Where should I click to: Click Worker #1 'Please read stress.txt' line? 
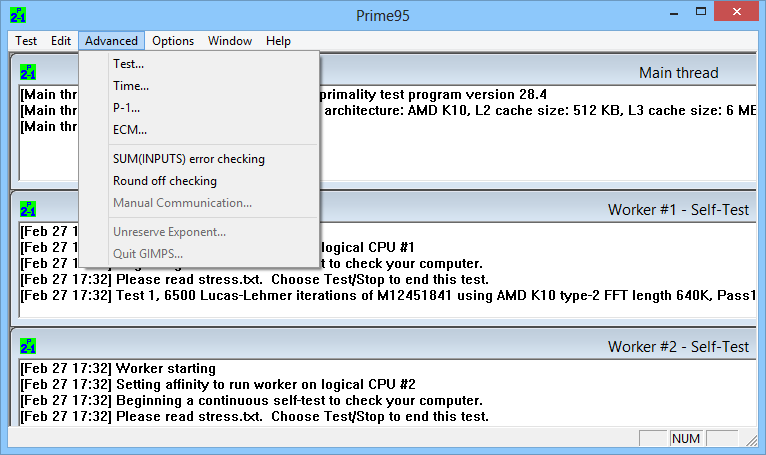[254, 279]
